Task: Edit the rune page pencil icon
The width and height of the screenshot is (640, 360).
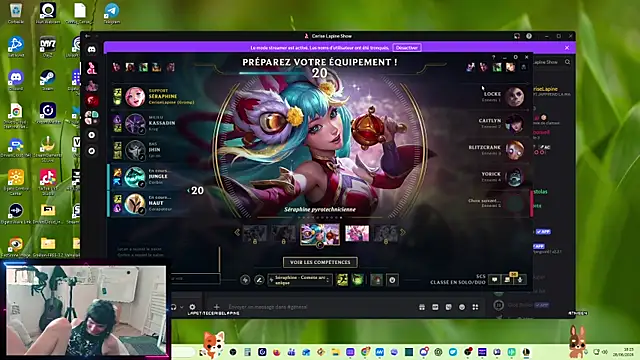Action: [259, 280]
